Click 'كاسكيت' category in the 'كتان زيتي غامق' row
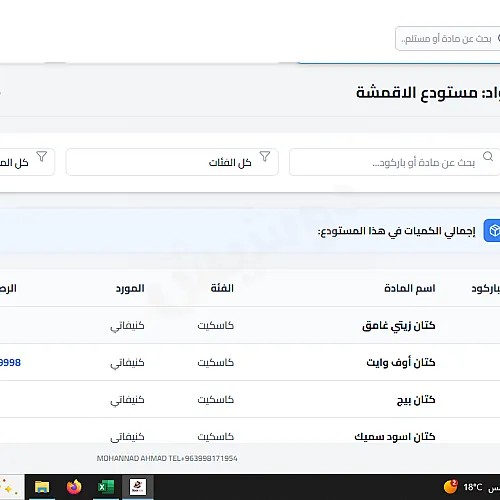The image size is (500, 500). coord(216,325)
